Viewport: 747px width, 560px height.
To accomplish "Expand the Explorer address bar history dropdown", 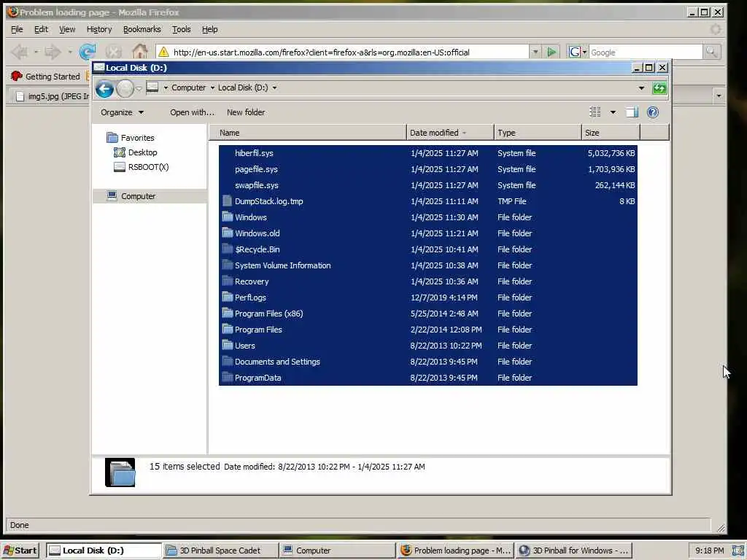I will [641, 88].
